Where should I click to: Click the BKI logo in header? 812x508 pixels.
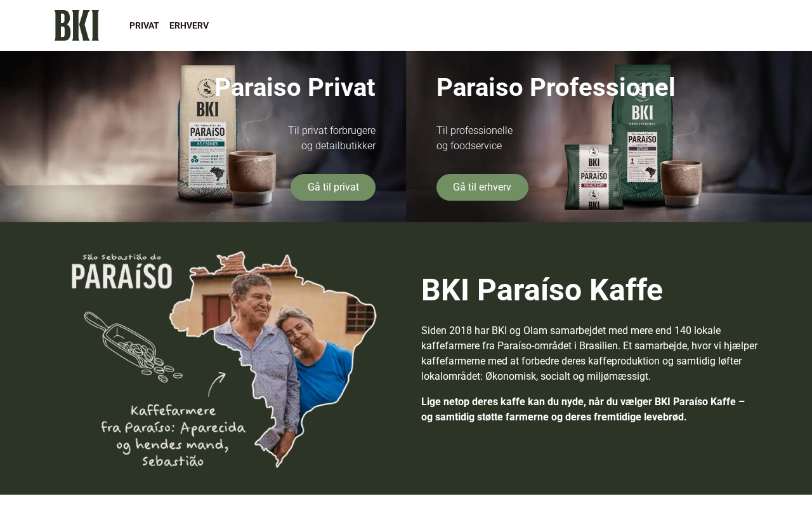pyautogui.click(x=77, y=25)
